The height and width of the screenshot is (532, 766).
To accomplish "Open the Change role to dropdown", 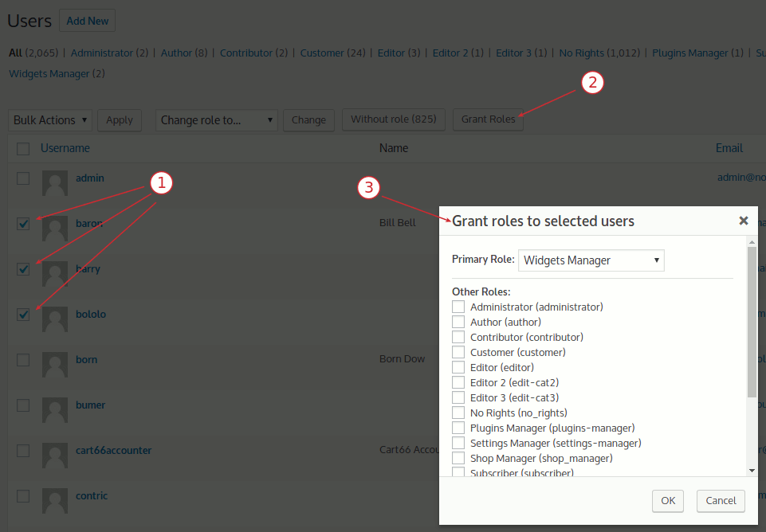I will pyautogui.click(x=217, y=120).
